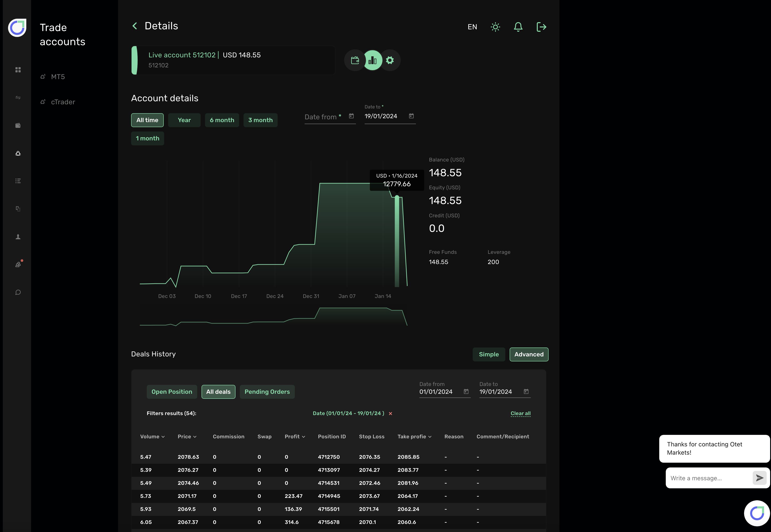Open notifications bell icon
The width and height of the screenshot is (771, 532).
click(x=518, y=27)
